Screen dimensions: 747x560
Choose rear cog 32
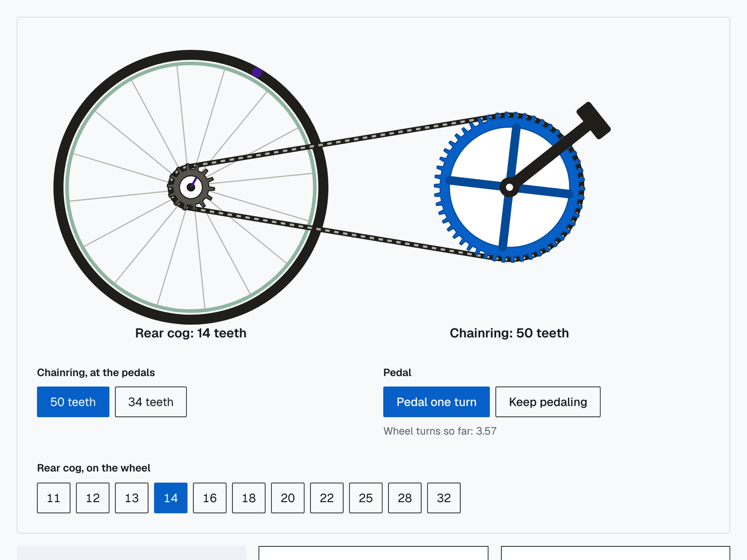point(444,498)
